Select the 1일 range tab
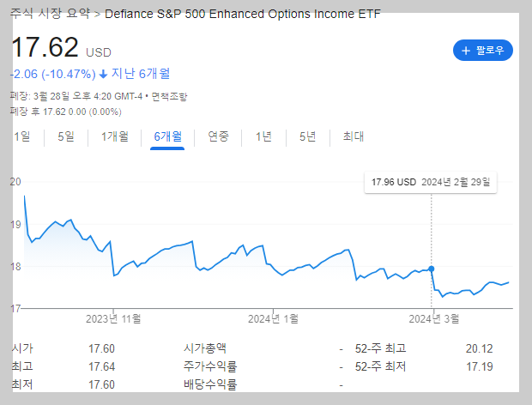532x405 pixels. [22, 136]
